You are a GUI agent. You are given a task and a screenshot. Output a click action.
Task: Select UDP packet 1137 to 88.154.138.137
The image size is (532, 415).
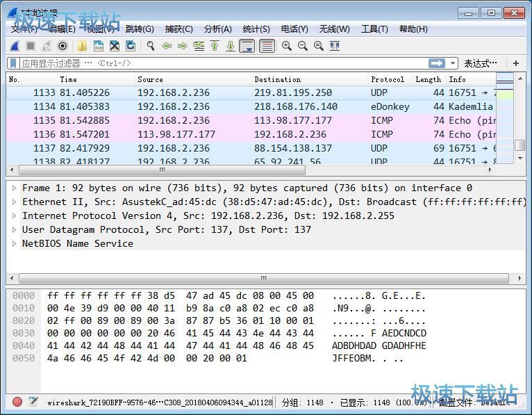251,148
